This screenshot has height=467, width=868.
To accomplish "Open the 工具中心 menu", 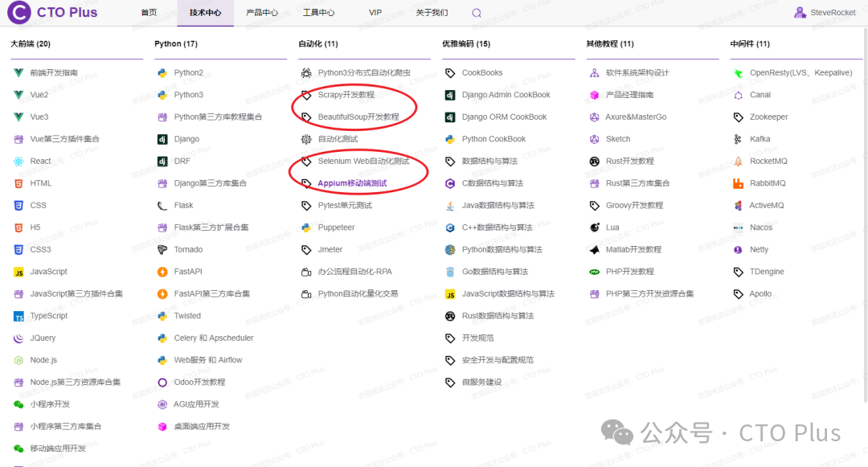I will pos(319,12).
